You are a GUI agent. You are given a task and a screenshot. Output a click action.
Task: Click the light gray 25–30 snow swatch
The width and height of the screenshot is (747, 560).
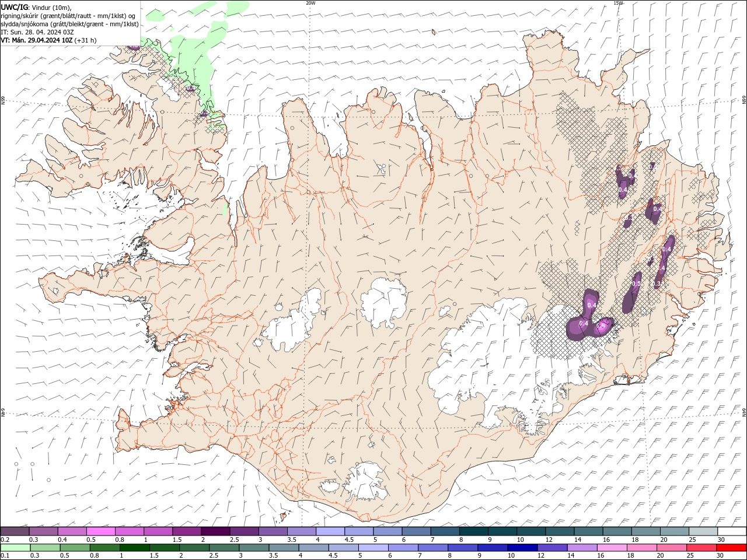coord(703,531)
